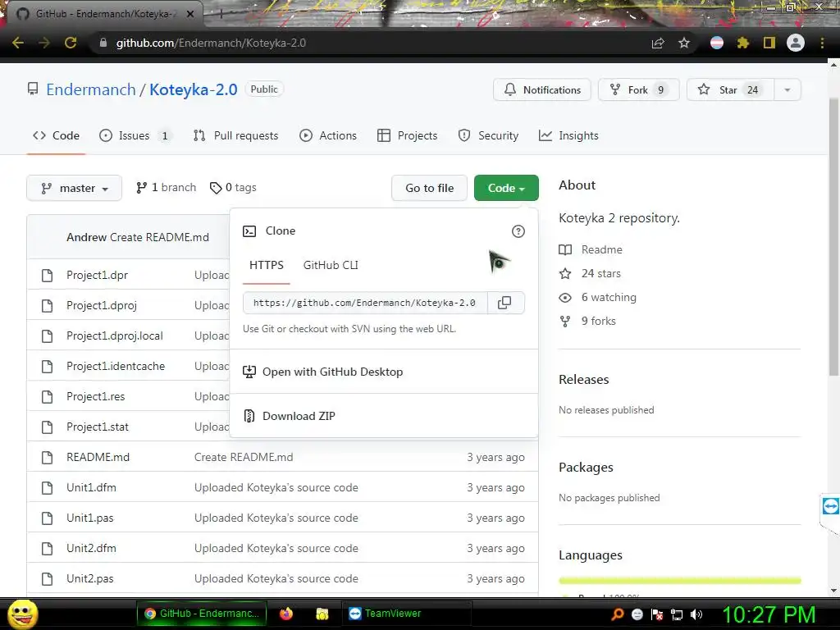Open the Chrome three-dot menu
The width and height of the screenshot is (840, 630).
(x=822, y=43)
